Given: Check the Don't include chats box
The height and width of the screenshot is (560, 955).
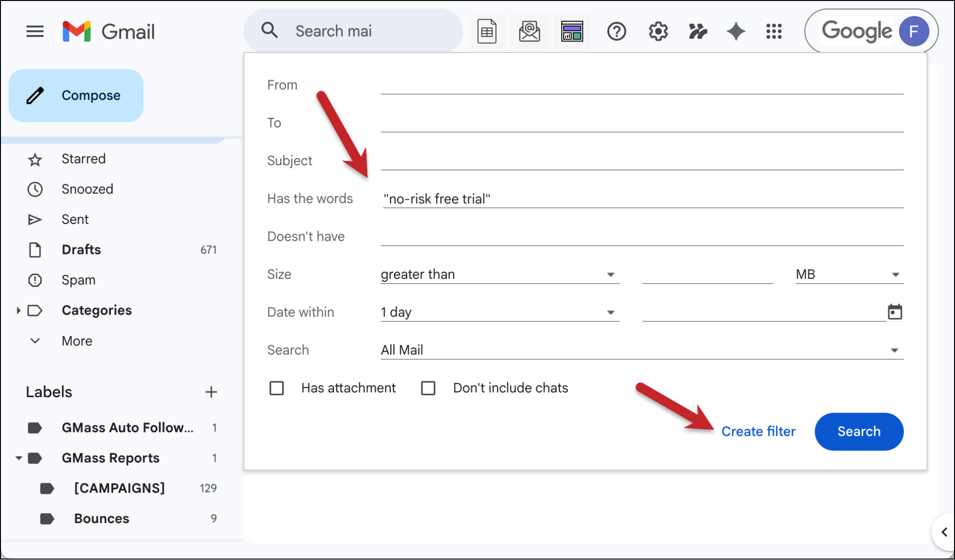Looking at the screenshot, I should coord(428,388).
